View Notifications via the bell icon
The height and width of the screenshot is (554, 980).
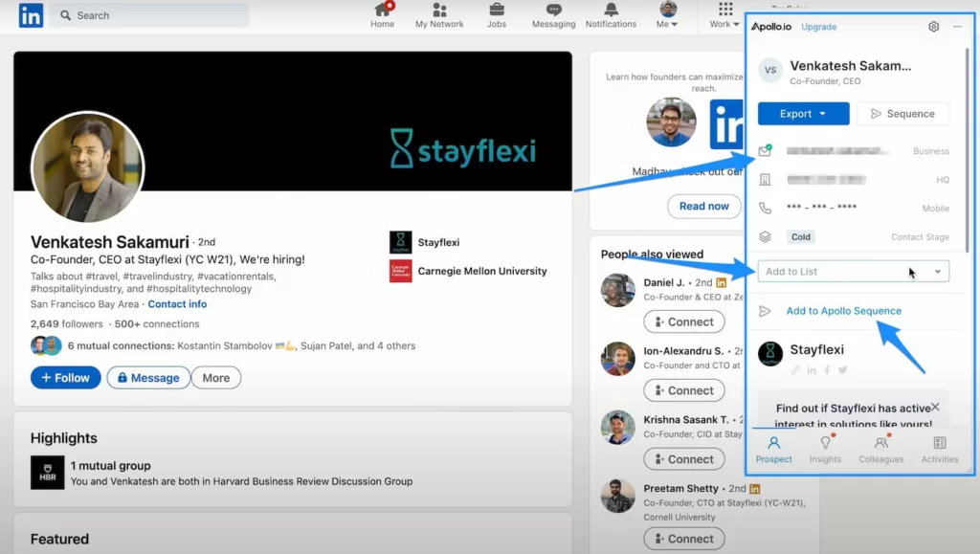[611, 10]
